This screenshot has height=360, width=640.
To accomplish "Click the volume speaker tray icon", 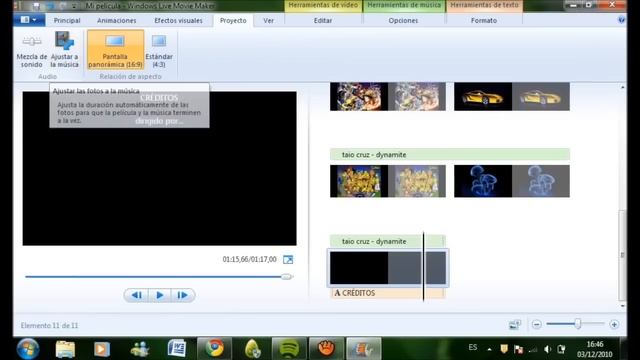I will (547, 349).
